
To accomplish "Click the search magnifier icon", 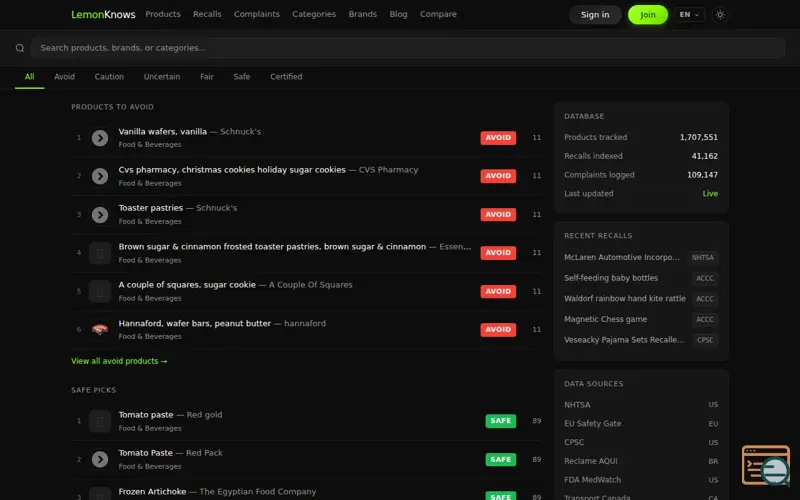I will (20, 48).
